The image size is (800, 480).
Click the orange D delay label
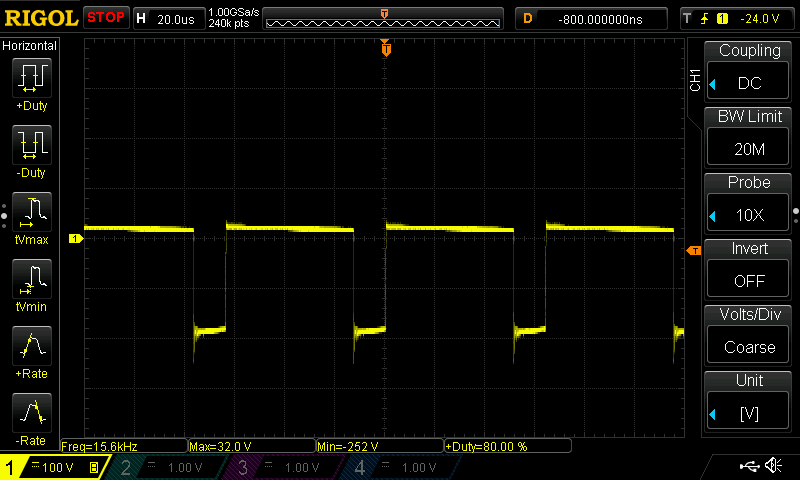click(528, 19)
